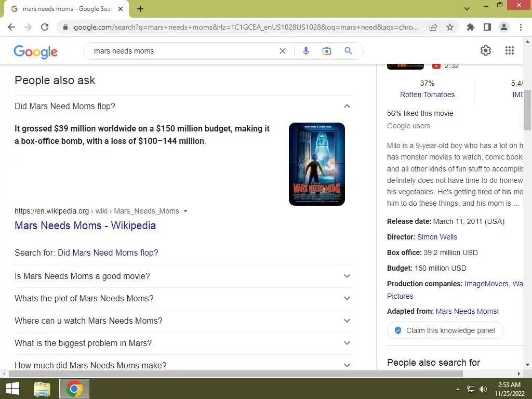Image resolution: width=532 pixels, height=399 pixels.
Task: Open director Simon Wells link
Action: [437, 237]
